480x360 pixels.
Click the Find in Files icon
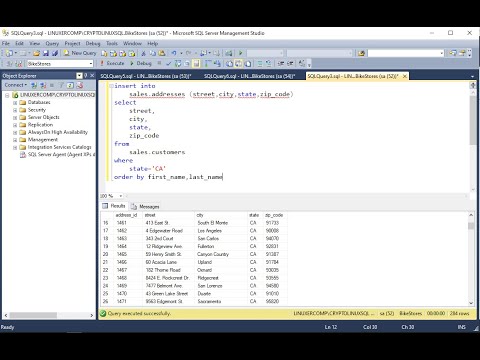(361, 53)
